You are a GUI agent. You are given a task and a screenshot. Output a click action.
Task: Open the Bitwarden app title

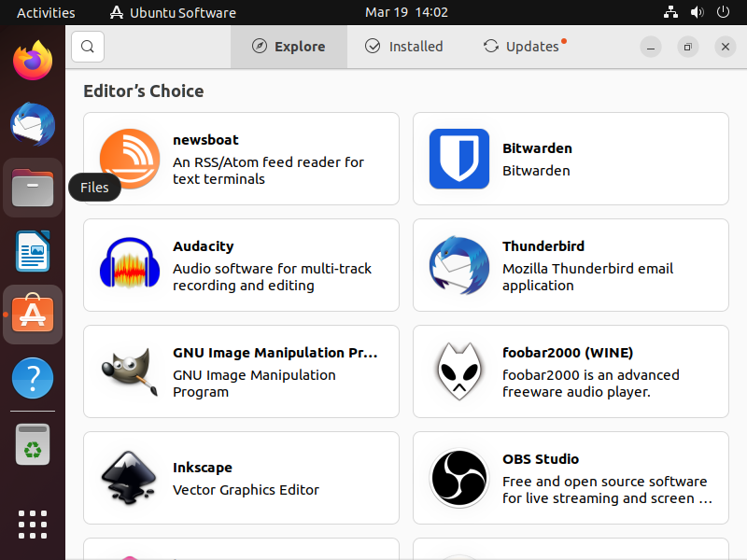(x=537, y=148)
